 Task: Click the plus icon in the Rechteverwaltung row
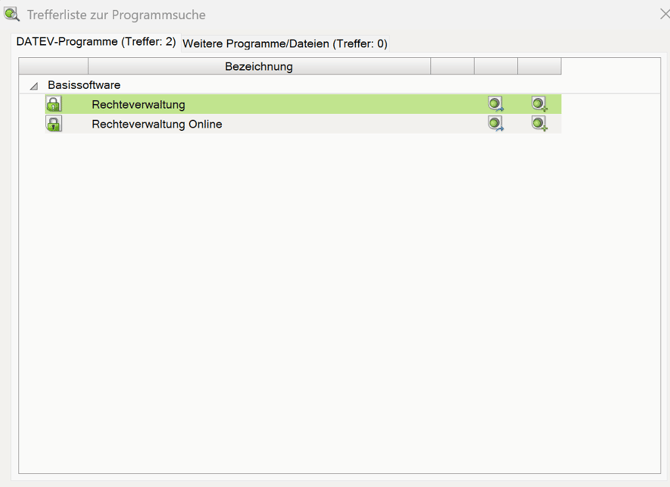[x=539, y=104]
